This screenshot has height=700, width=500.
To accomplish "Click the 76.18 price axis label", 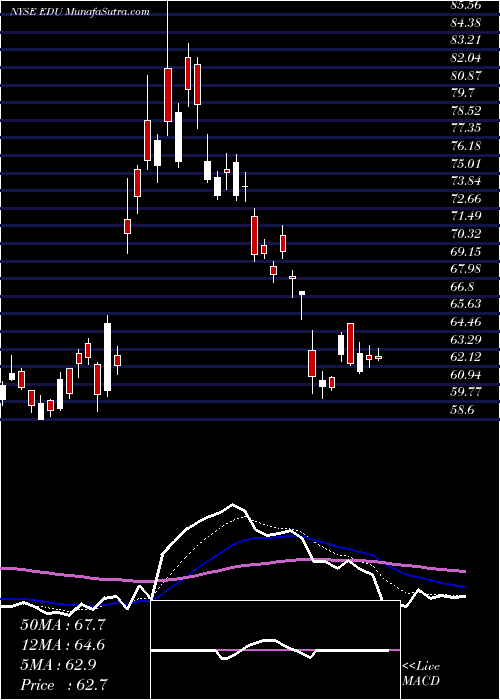I will tap(467, 146).
